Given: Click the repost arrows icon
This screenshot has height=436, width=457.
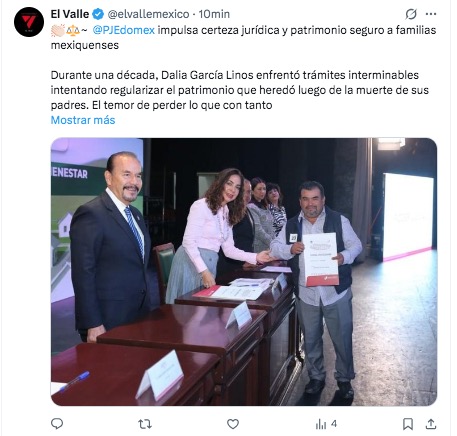Looking at the screenshot, I should 145,424.
